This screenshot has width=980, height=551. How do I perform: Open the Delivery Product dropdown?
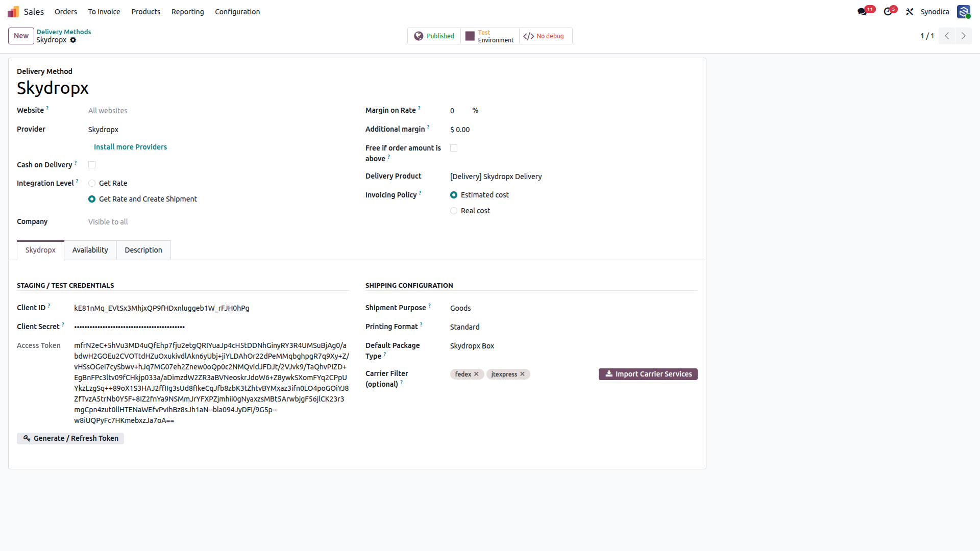[x=574, y=177]
